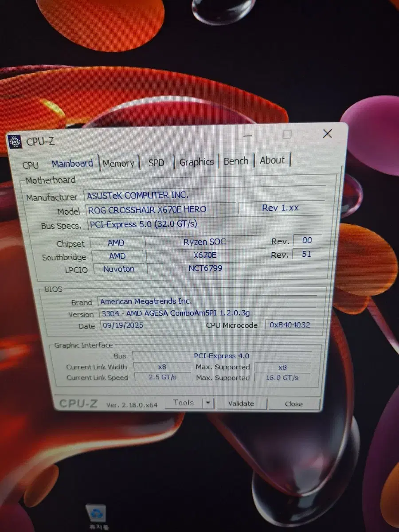This screenshot has width=399, height=532.
Task: Select the NCT6799 LPCIO model value
Action: click(206, 268)
